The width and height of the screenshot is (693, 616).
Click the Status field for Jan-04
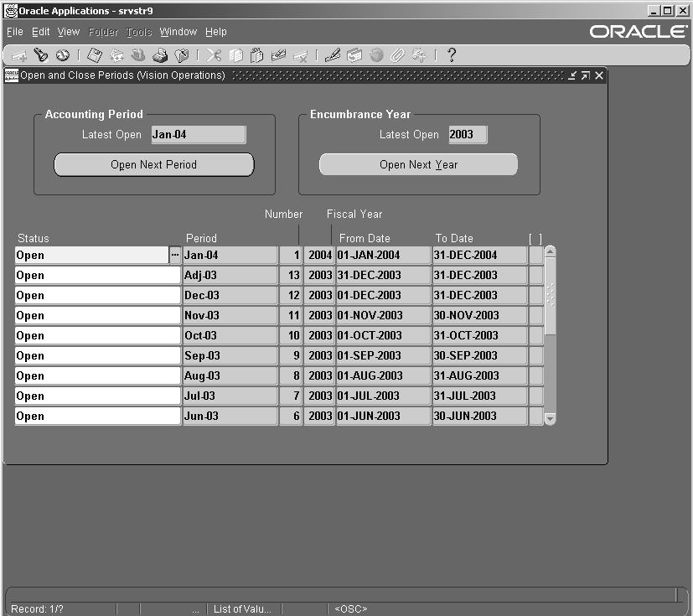(92, 256)
